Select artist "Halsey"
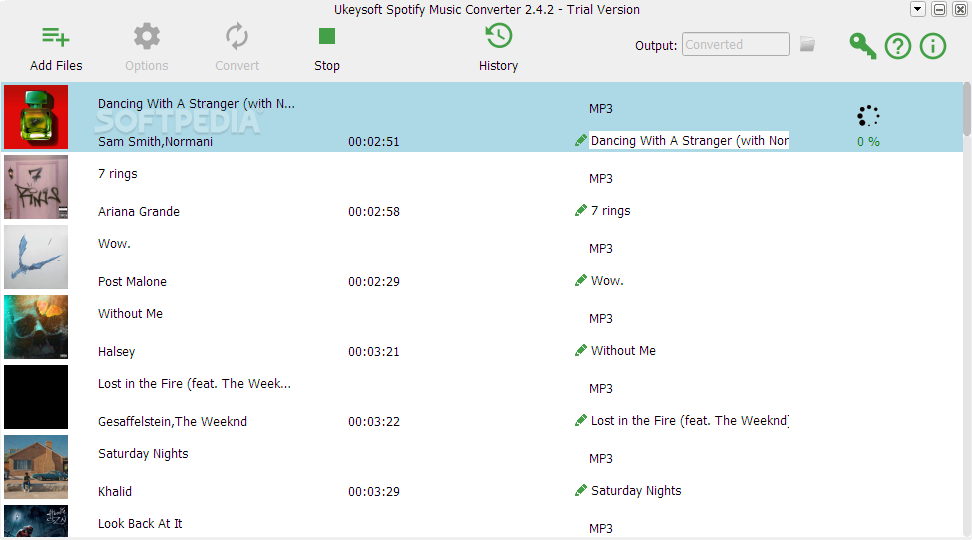This screenshot has height=540, width=972. tap(117, 352)
